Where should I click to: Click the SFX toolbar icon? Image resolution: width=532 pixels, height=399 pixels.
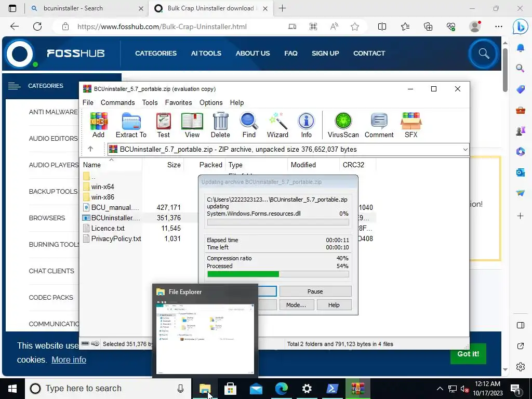[411, 125]
